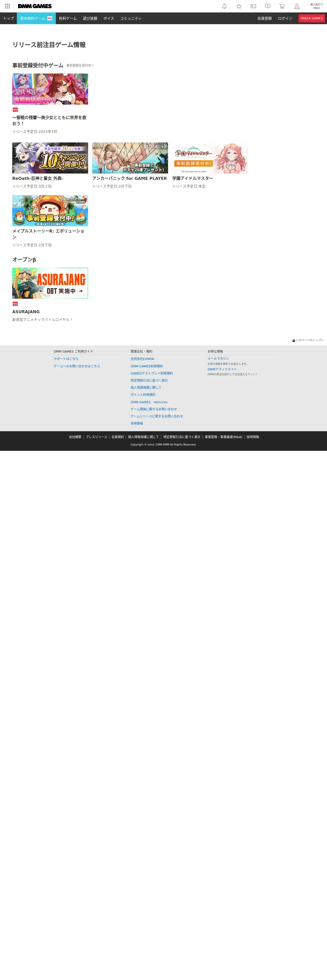Click the ログイン link
The height and width of the screenshot is (980, 327).
click(285, 18)
